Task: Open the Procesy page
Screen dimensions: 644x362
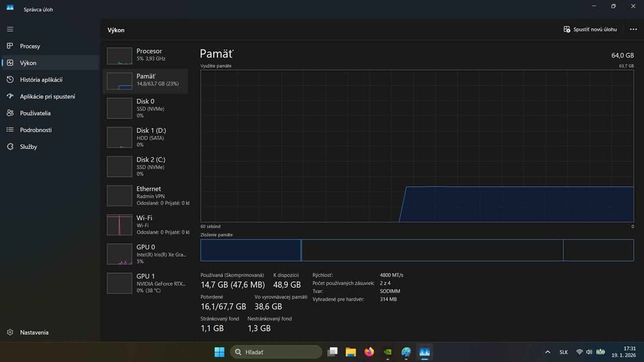Action: [30, 46]
